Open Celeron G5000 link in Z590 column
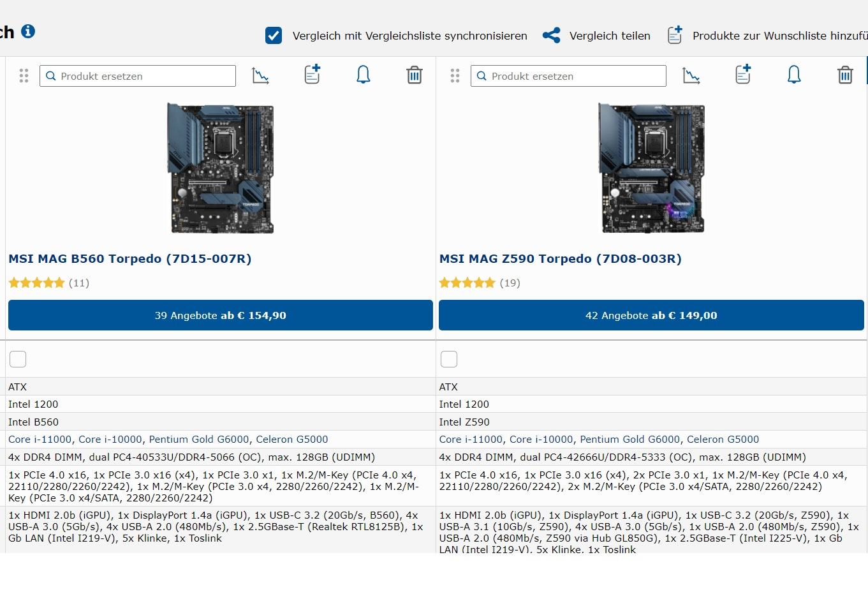 tap(723, 439)
